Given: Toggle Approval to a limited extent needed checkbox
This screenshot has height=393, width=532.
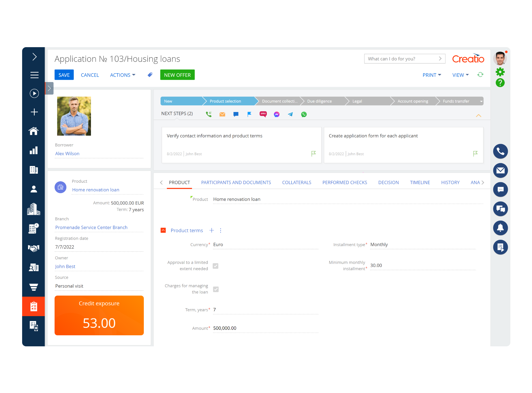Looking at the screenshot, I should tap(216, 266).
